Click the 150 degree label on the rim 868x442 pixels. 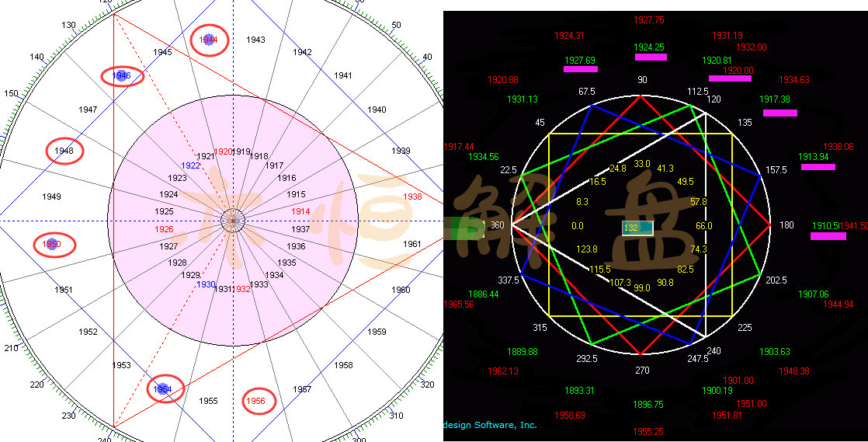coord(11,94)
